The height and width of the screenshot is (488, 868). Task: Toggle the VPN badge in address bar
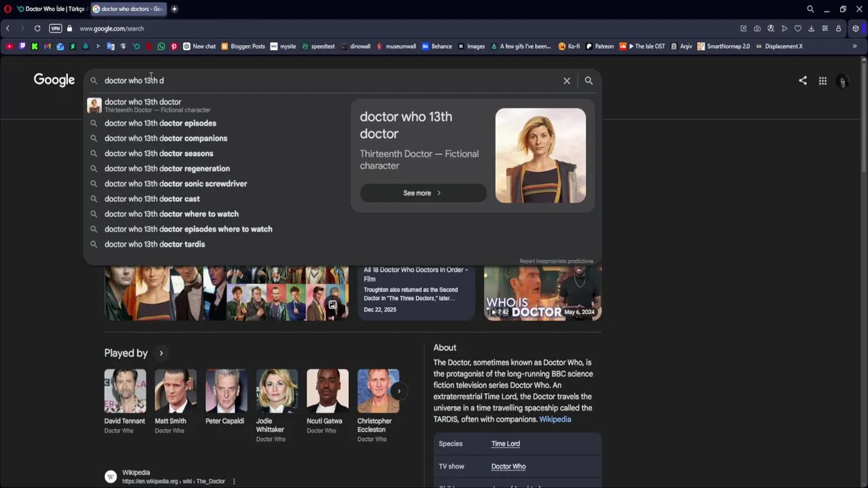click(x=56, y=28)
